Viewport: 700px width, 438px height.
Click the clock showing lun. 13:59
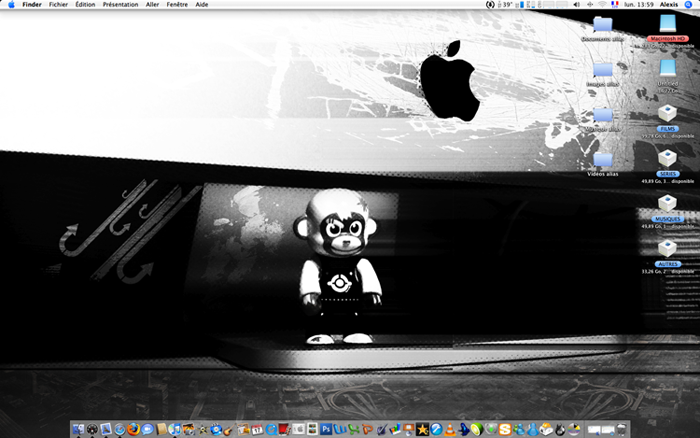(x=638, y=5)
